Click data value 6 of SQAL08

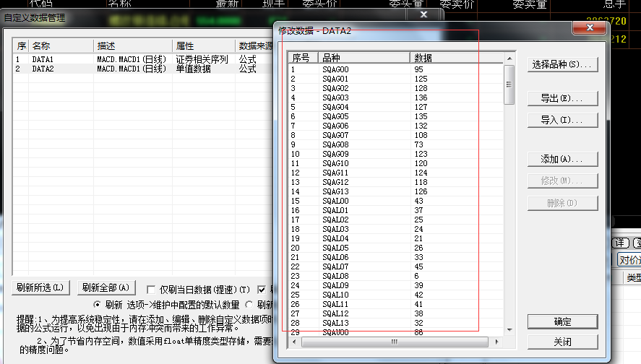tap(416, 276)
